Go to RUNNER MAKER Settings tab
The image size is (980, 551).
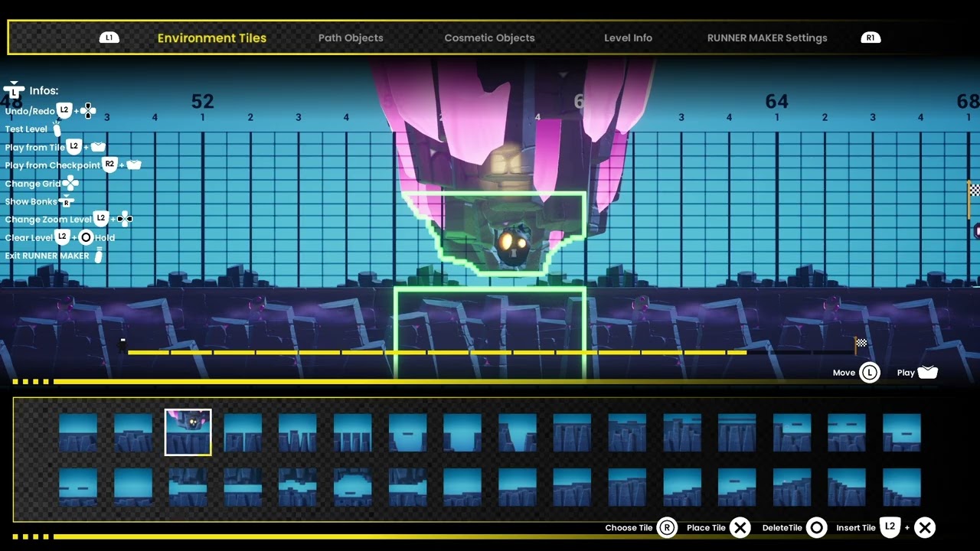coord(767,37)
